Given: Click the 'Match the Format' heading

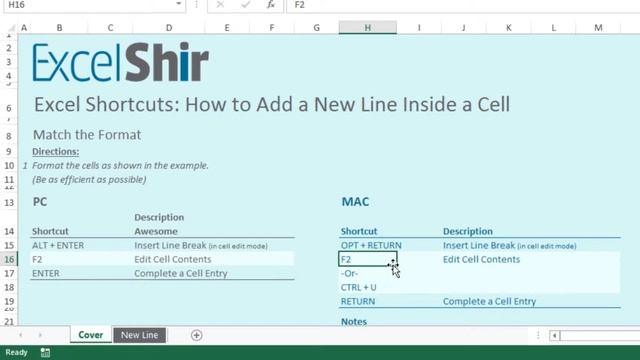Looking at the screenshot, I should click(x=87, y=135).
